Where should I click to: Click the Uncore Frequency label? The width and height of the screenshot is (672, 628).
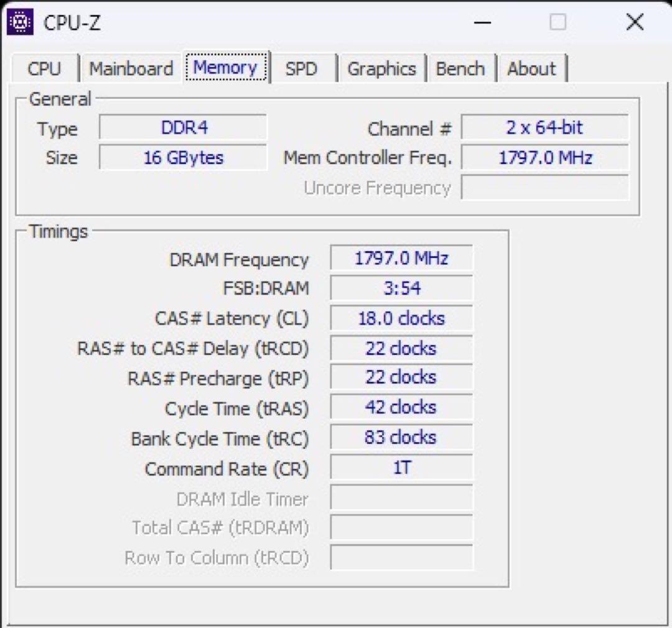[x=377, y=188]
